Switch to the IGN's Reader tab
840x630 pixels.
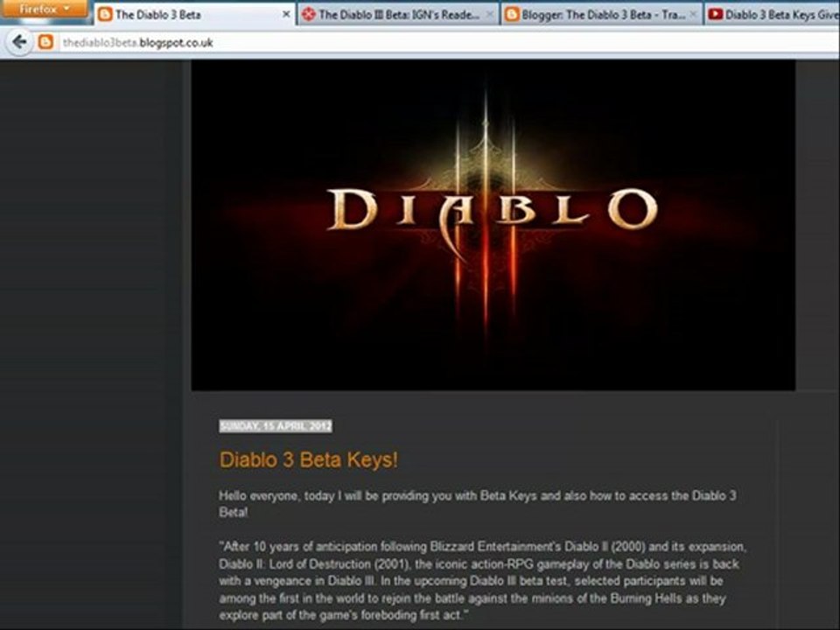click(398, 15)
